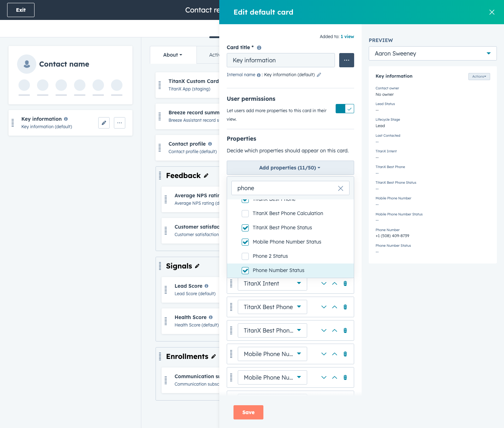Open the TitanX Intent property dropdown
This screenshot has width=504, height=428.
tap(272, 283)
